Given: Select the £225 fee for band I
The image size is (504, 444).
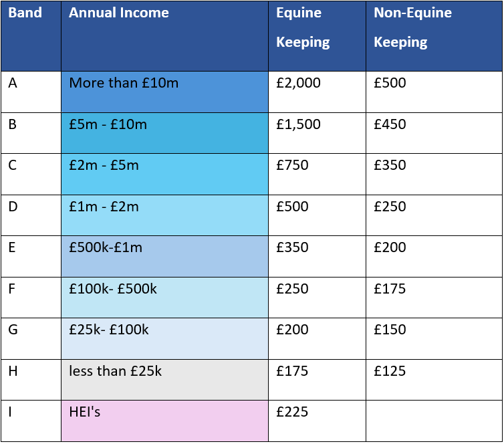Looking at the screenshot, I should (x=317, y=421).
